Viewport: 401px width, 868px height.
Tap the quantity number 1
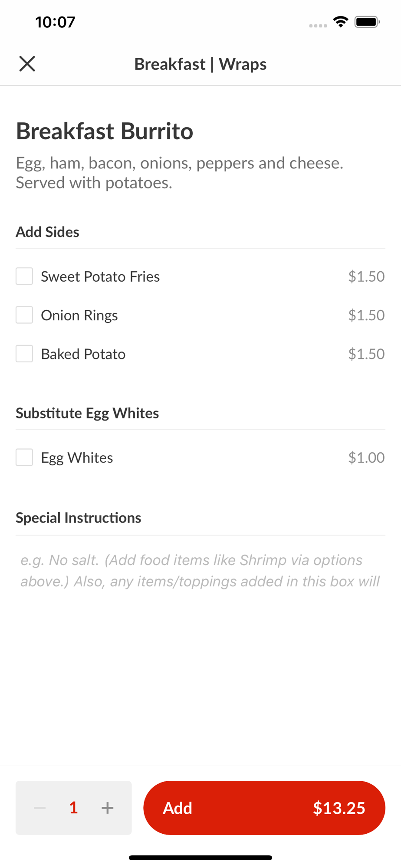click(x=74, y=808)
